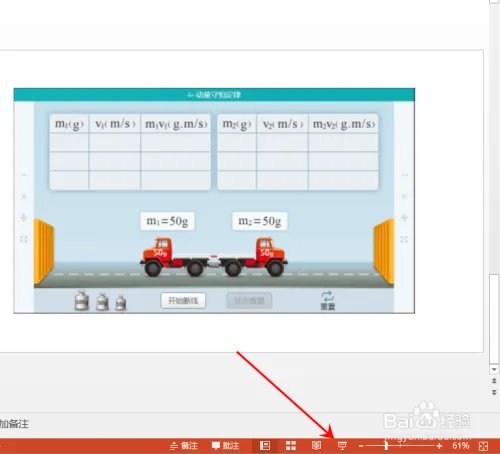Click the 重置 reset icon
Screen dimensions: 500x454
327,300
